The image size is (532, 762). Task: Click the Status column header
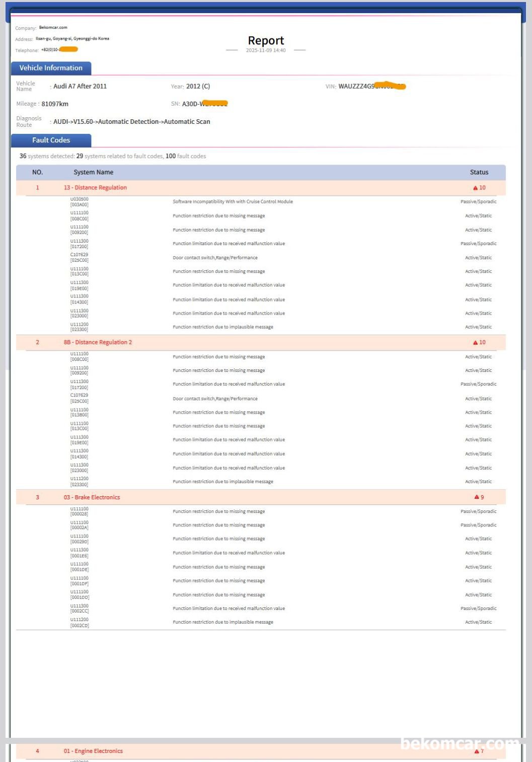click(479, 172)
